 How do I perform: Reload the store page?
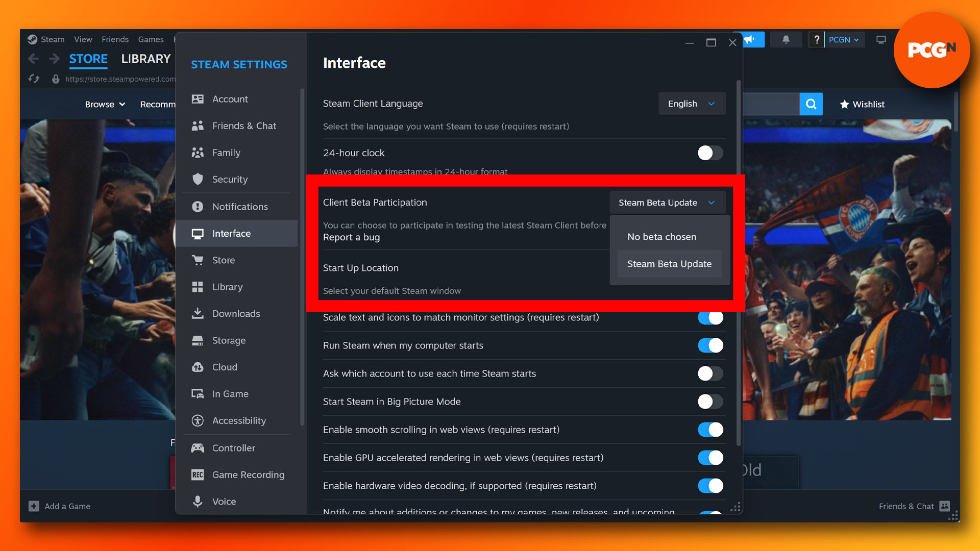click(34, 79)
